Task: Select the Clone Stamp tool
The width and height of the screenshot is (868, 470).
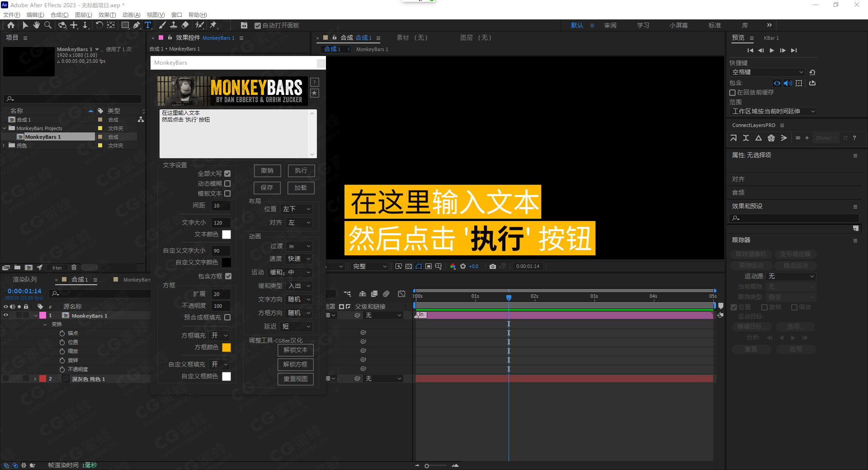Action: 174,25
